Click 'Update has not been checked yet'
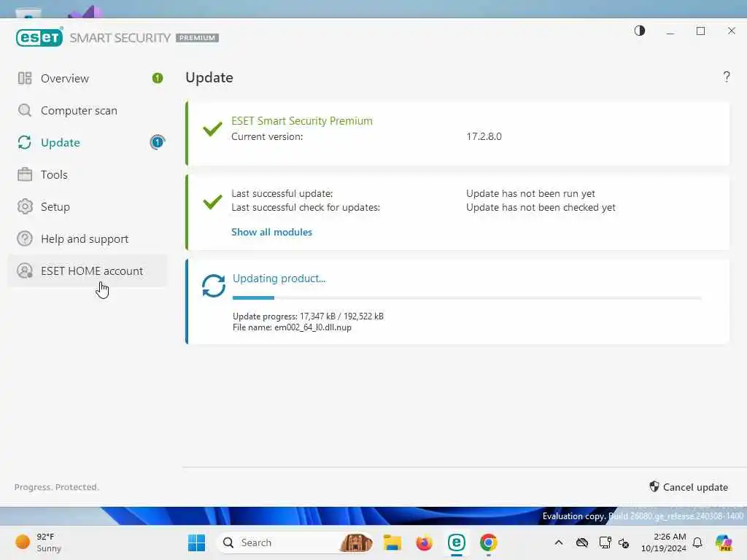This screenshot has height=560, width=747. 541,208
